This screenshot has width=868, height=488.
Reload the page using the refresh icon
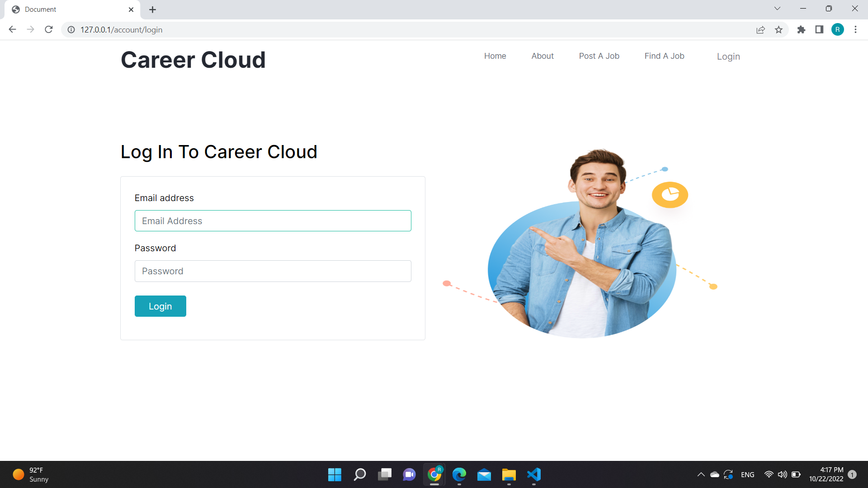(48, 29)
